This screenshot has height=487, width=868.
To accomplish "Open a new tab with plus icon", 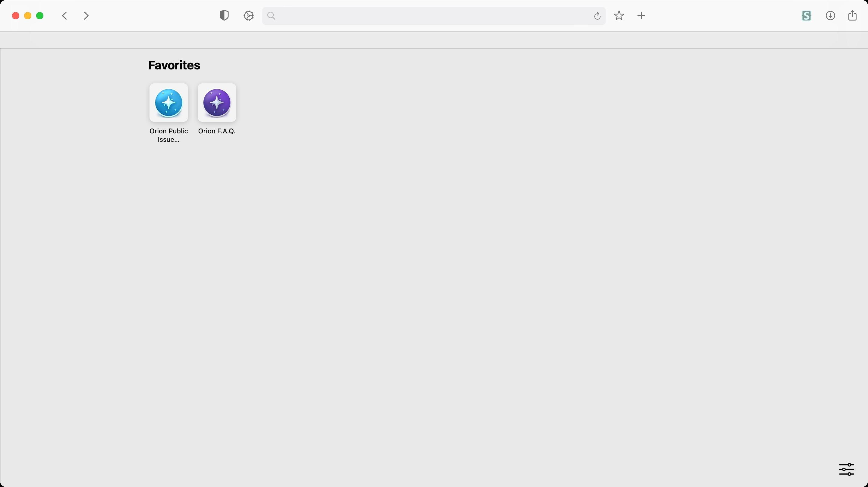I will (641, 15).
